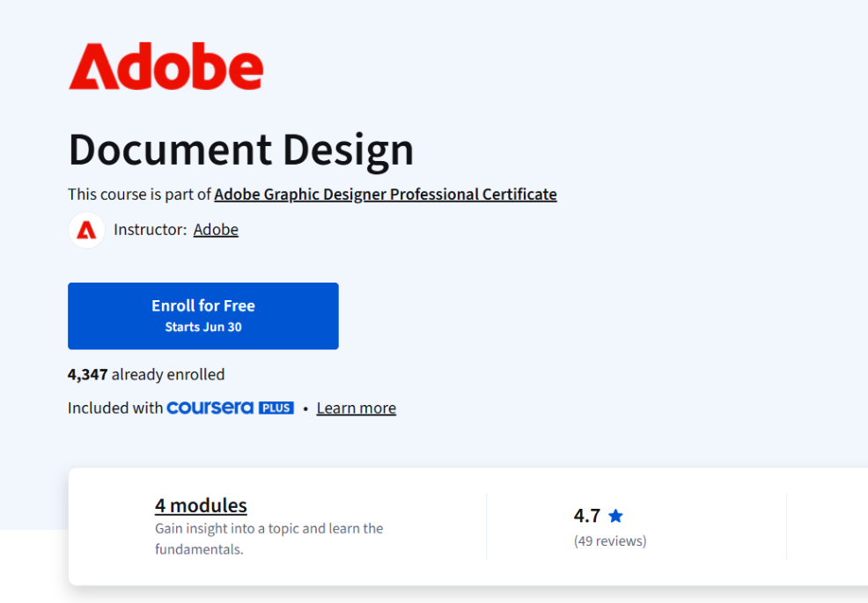Open the Learn more link about Coursera Plus
Image resolution: width=868 pixels, height=603 pixels.
point(356,408)
